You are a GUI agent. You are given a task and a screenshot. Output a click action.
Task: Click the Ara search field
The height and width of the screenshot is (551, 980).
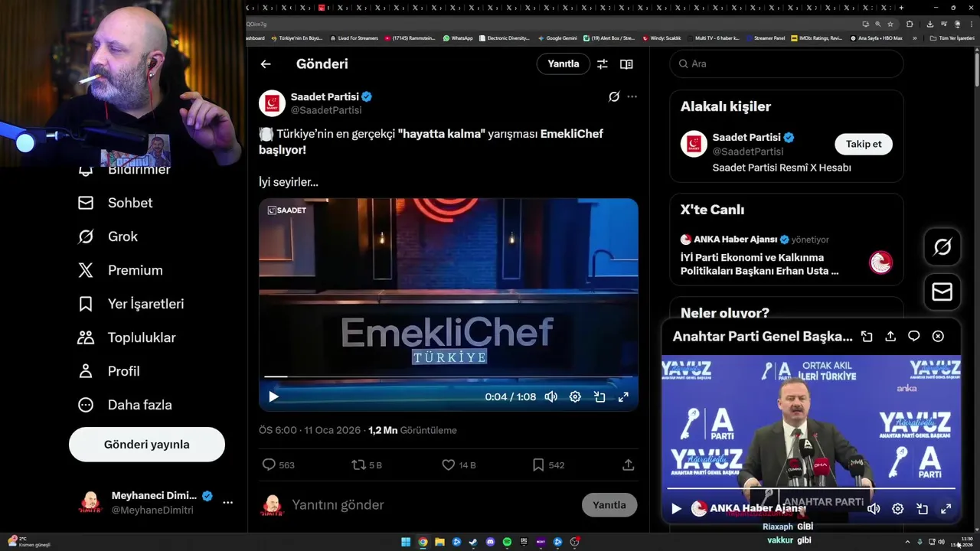(x=786, y=64)
